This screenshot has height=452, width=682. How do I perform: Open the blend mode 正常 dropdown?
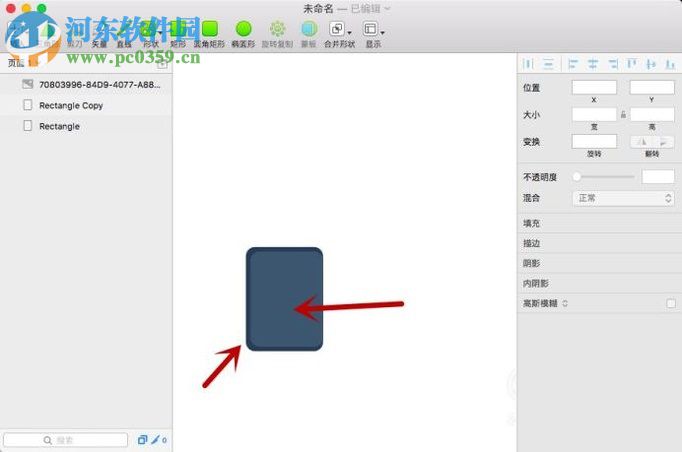(623, 198)
